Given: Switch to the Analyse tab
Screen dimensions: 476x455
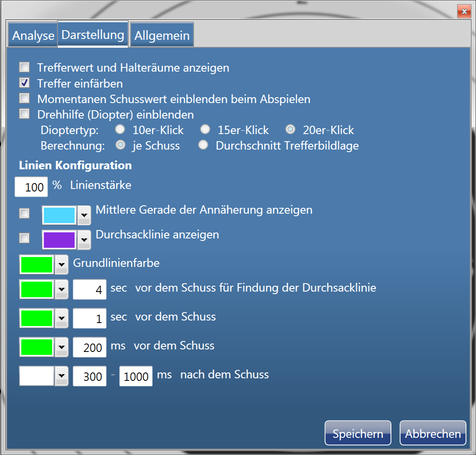Looking at the screenshot, I should (x=33, y=36).
